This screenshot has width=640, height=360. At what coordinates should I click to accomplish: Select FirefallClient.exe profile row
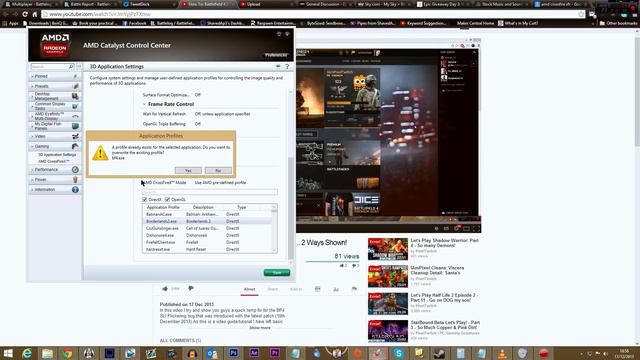click(207, 242)
